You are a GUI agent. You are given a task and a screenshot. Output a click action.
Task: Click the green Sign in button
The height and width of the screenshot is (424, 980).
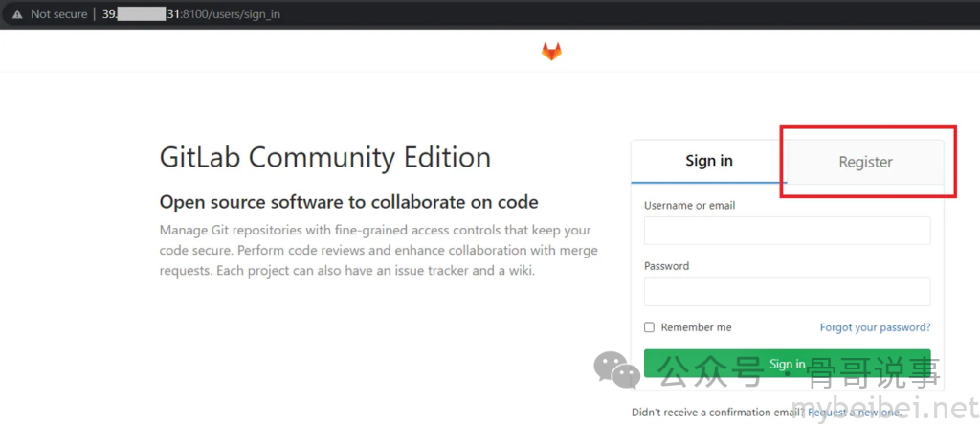tap(787, 364)
